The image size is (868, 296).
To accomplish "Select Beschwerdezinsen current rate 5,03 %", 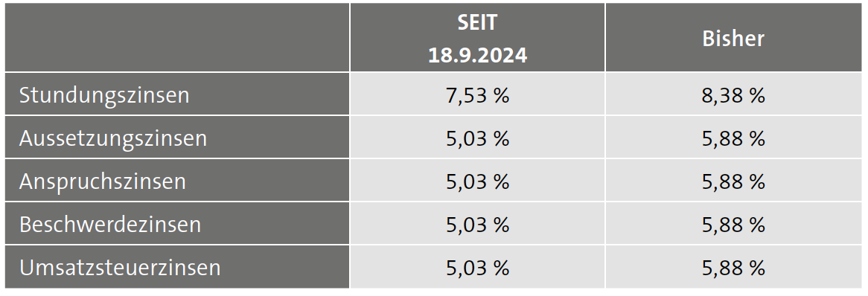I will [x=477, y=224].
